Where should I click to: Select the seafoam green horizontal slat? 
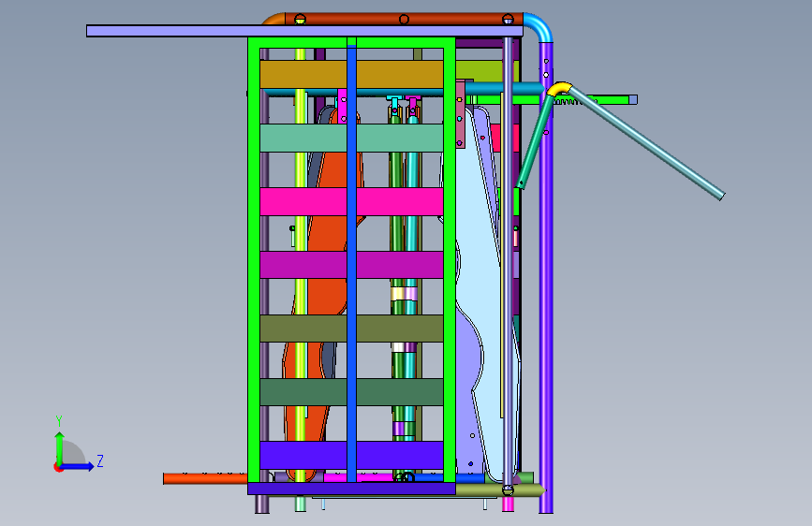351,138
